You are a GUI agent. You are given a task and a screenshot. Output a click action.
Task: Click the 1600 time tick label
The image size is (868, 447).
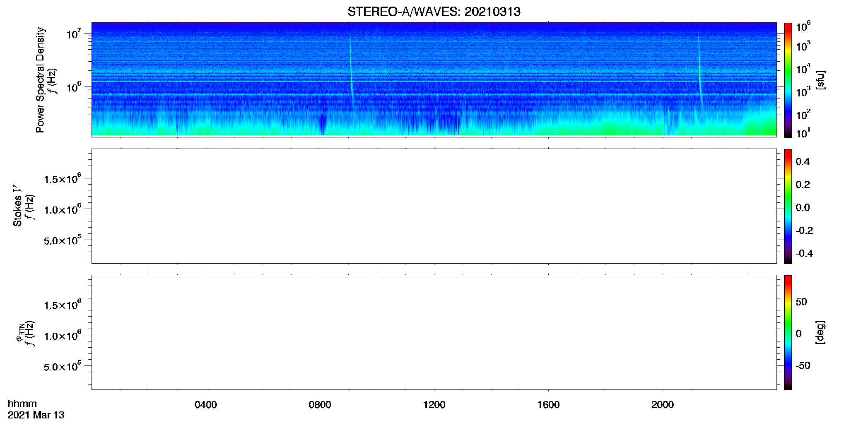click(x=548, y=405)
